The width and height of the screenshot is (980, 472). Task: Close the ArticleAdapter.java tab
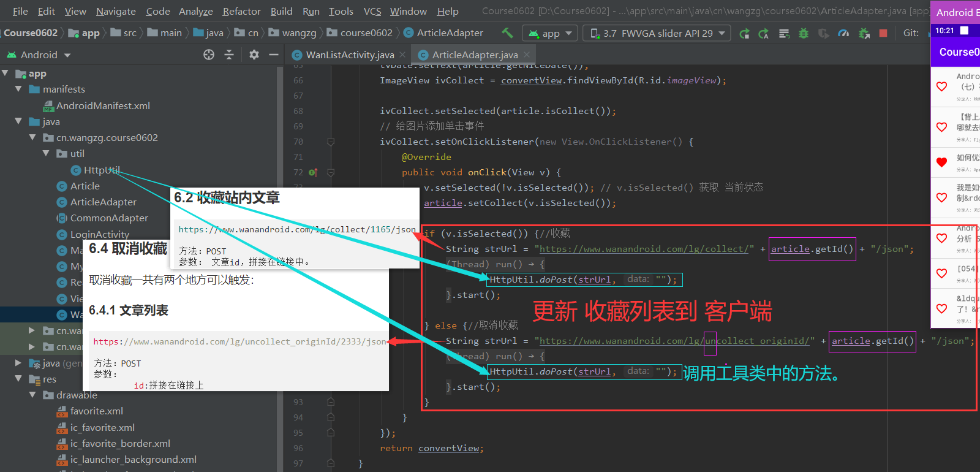click(x=526, y=55)
